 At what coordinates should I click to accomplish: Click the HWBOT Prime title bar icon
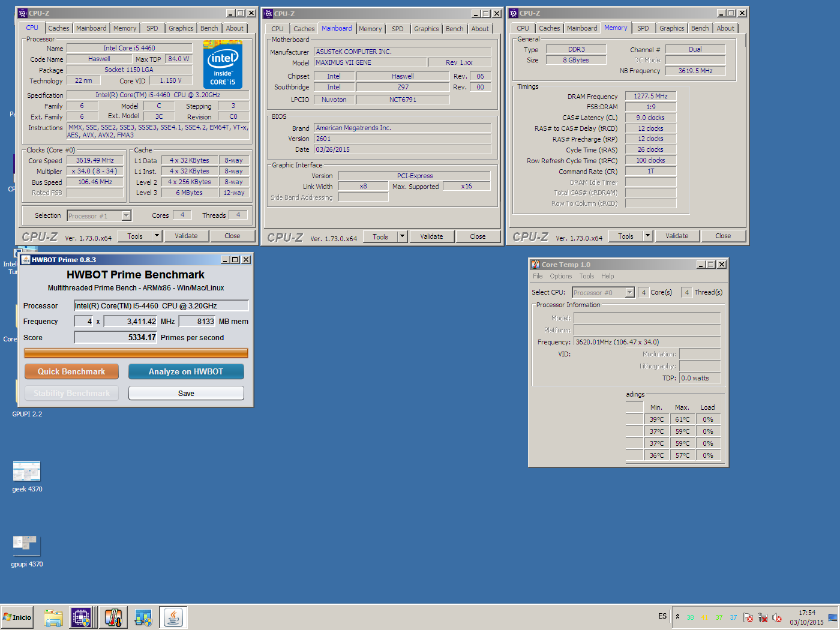[26, 260]
